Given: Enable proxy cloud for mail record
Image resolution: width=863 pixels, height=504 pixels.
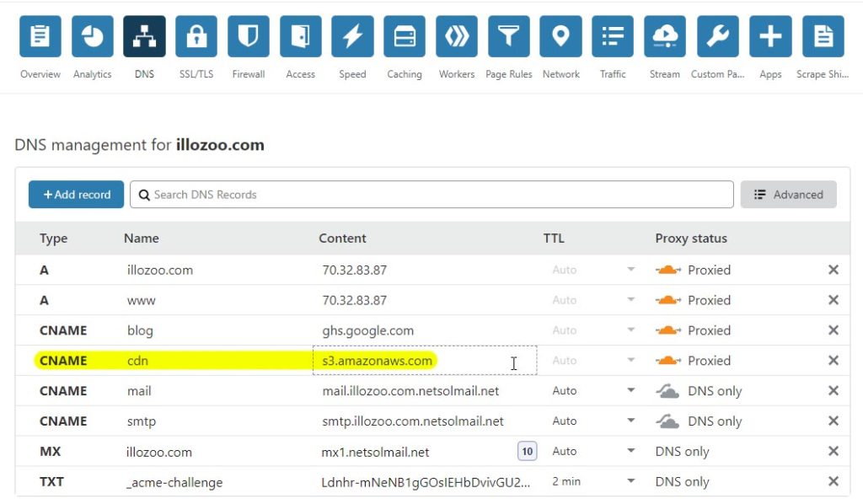Looking at the screenshot, I should pyautogui.click(x=667, y=391).
